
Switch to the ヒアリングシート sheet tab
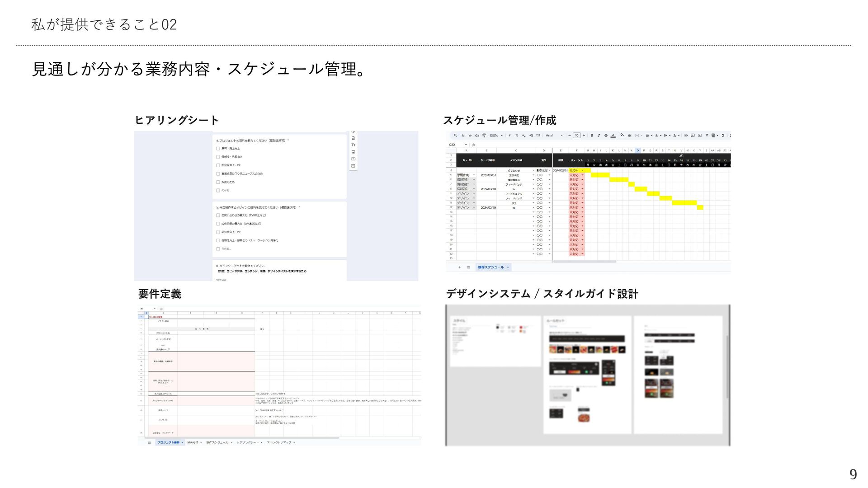tap(248, 443)
